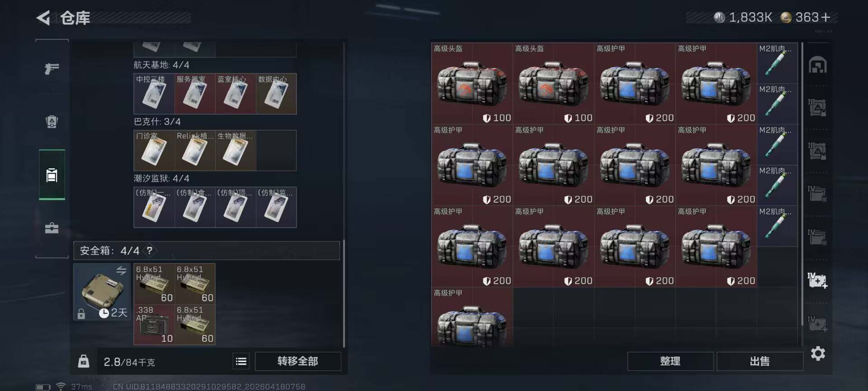Expand the 安全箱 4/4 section header
868x391 pixels.
[207, 250]
